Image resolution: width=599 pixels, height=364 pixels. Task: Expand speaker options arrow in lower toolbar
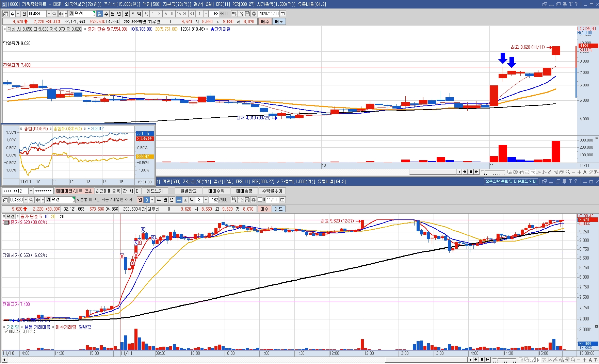[43, 200]
